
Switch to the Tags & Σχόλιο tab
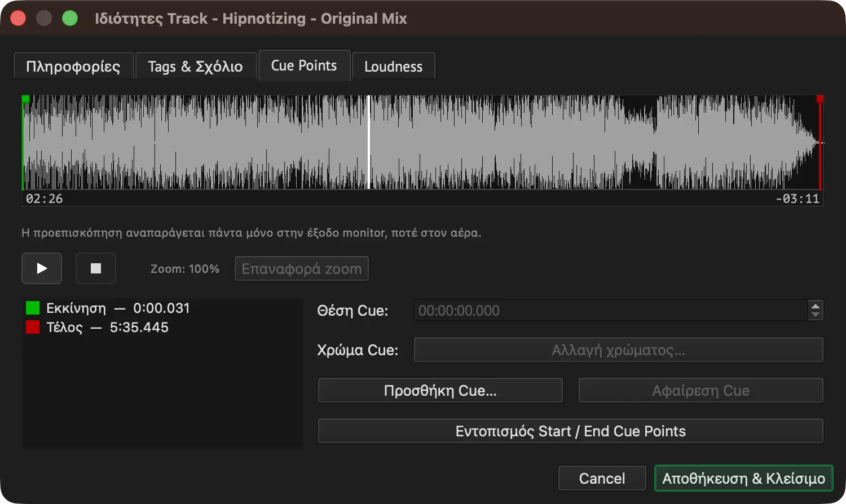(x=195, y=67)
